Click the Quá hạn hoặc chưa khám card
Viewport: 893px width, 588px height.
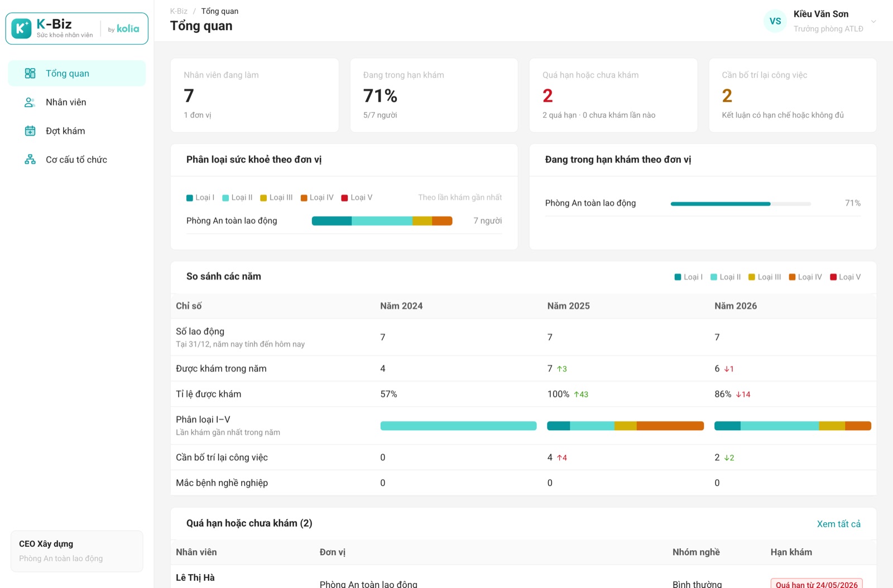613,95
